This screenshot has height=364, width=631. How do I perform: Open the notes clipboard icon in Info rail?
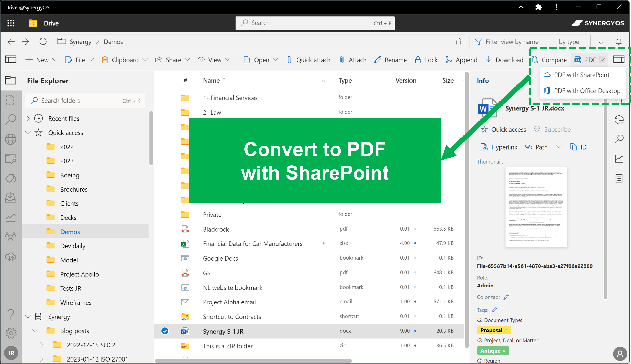[x=619, y=178]
